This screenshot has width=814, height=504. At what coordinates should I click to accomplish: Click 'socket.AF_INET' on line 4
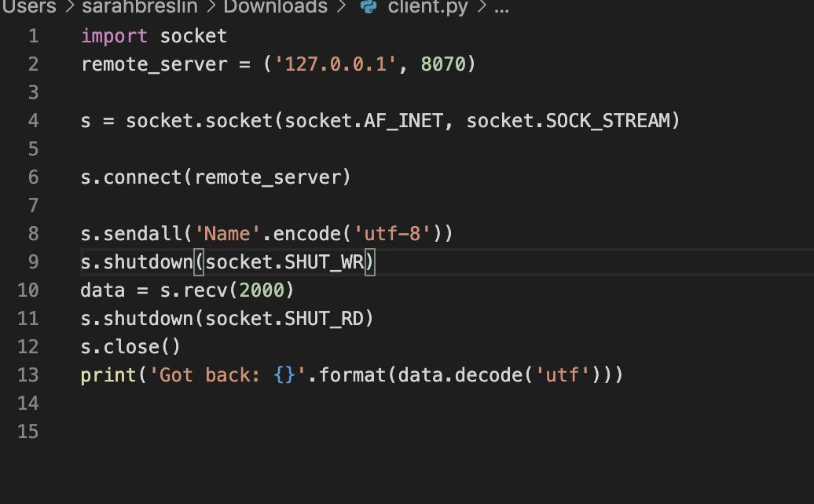tap(364, 121)
